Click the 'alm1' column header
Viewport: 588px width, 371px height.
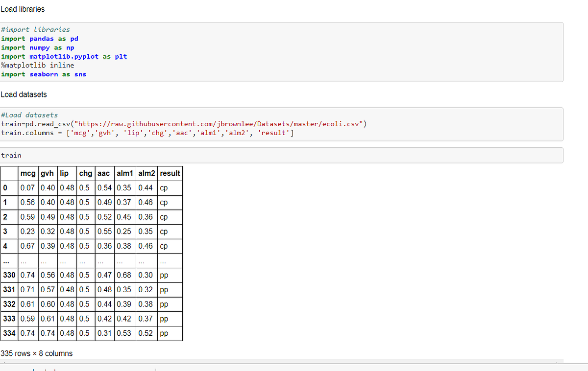coord(124,173)
